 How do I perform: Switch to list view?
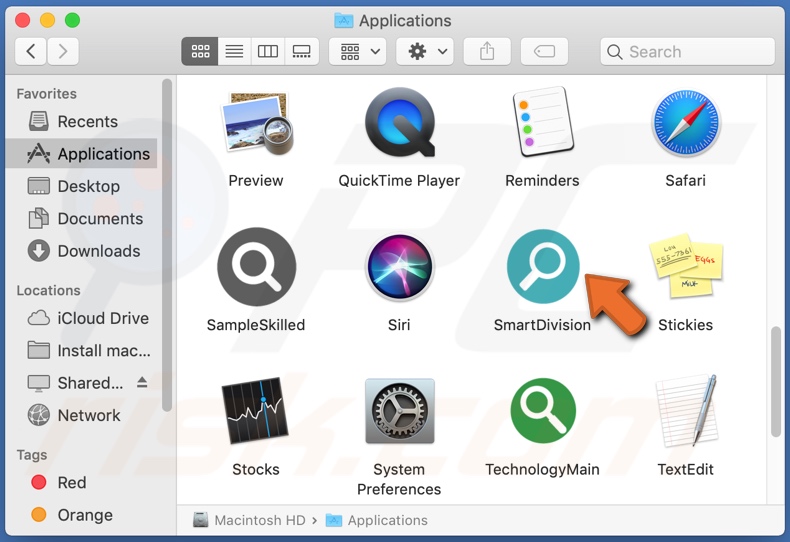pos(234,51)
